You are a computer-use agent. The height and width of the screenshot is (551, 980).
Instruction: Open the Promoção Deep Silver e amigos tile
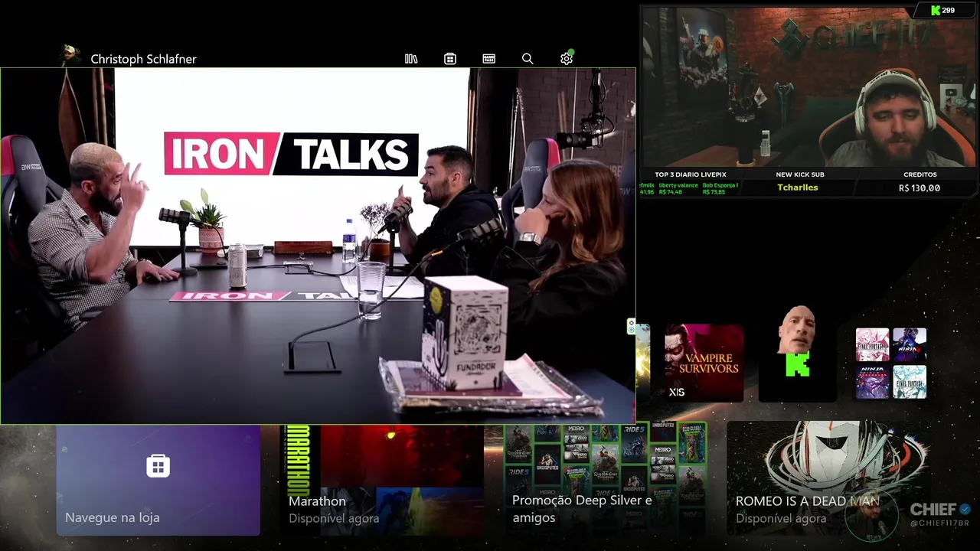click(x=606, y=480)
